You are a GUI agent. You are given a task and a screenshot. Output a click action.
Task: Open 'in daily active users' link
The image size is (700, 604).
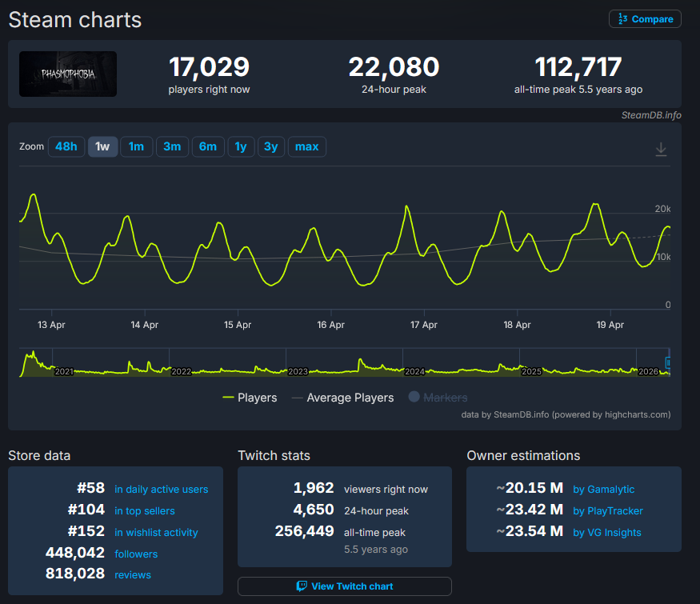161,490
